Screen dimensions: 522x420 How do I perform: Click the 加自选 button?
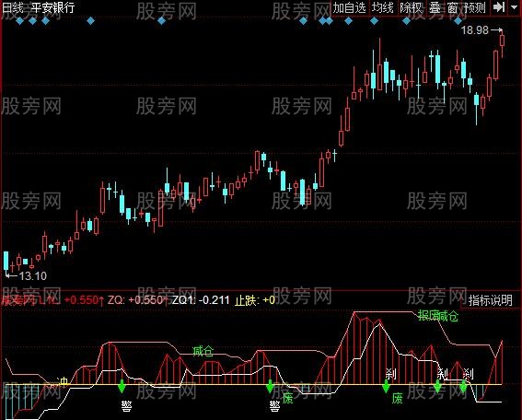[x=349, y=7]
